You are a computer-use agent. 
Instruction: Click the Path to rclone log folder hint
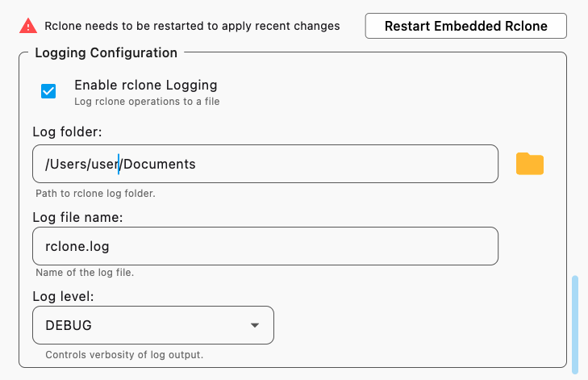(94, 194)
